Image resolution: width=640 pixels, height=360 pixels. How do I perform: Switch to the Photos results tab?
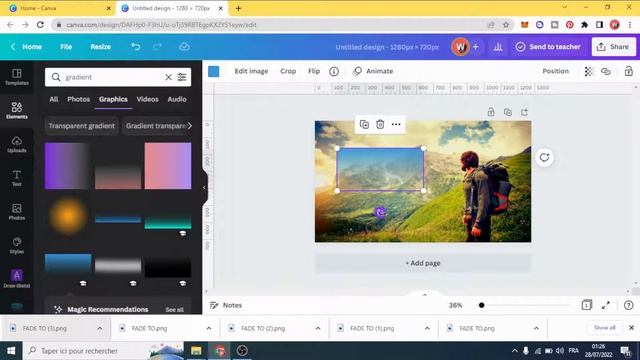[78, 99]
